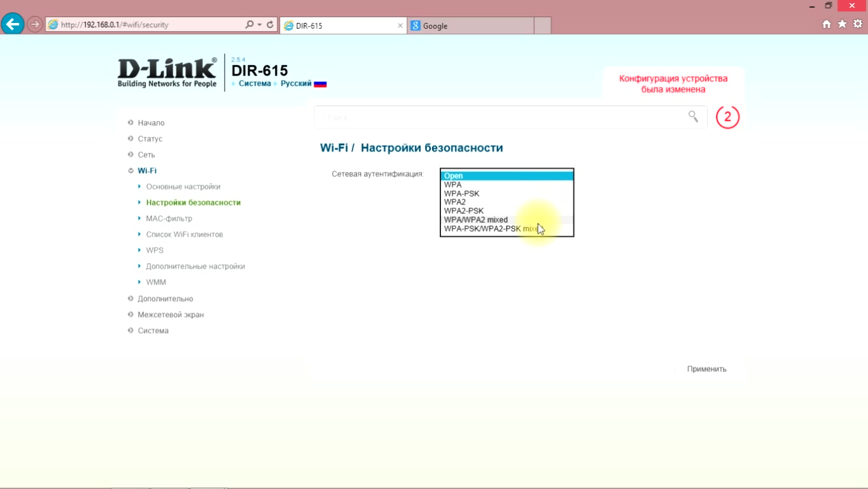Expand the Межсетевой экран section
Screen dimensions: 868x489
(x=171, y=315)
